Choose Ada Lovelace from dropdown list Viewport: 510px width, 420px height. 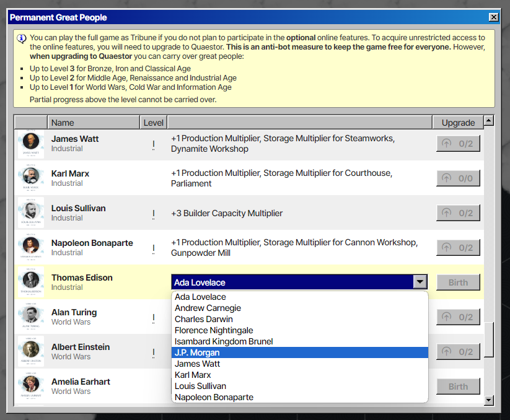click(x=299, y=297)
